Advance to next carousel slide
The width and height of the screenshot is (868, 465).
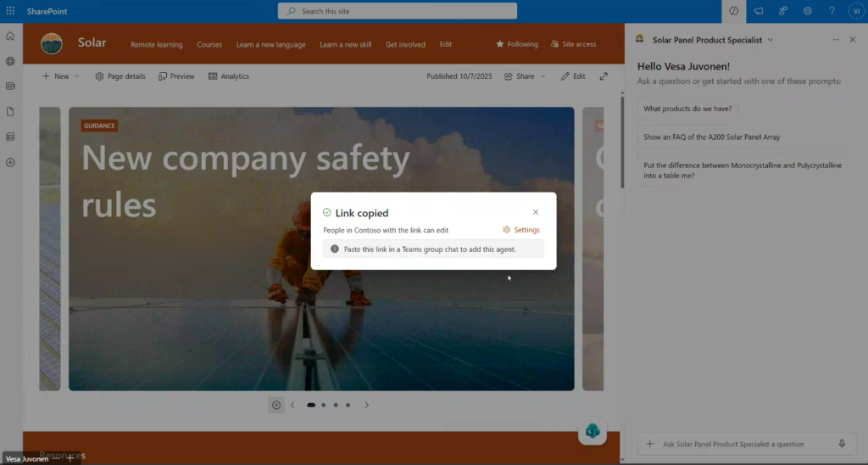tap(367, 406)
